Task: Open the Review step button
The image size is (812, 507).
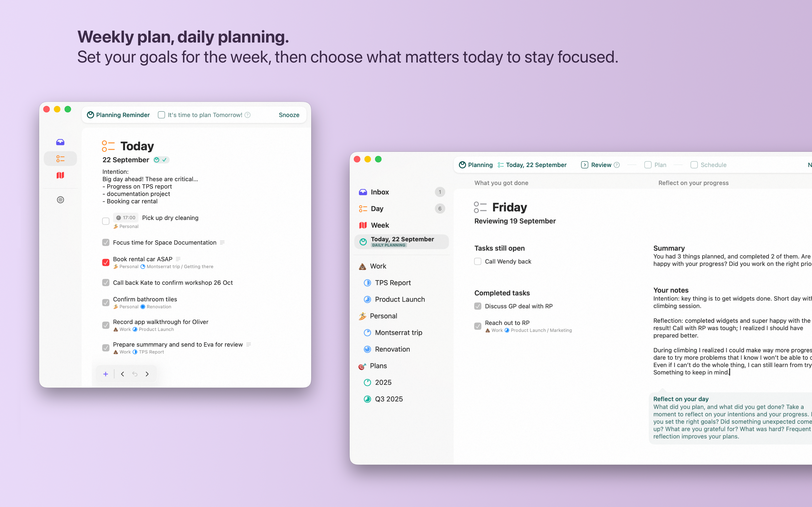Action: (596, 165)
